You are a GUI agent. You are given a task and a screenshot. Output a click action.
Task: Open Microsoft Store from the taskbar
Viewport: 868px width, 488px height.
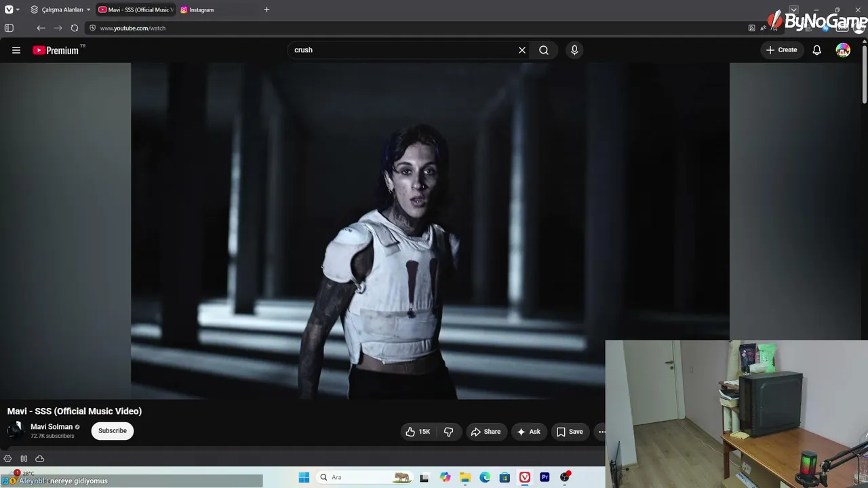point(505,477)
